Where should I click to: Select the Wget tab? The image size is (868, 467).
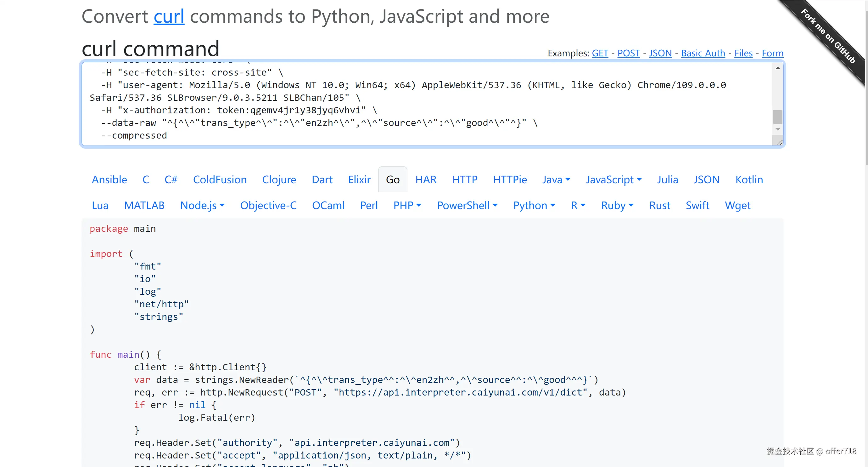737,206
